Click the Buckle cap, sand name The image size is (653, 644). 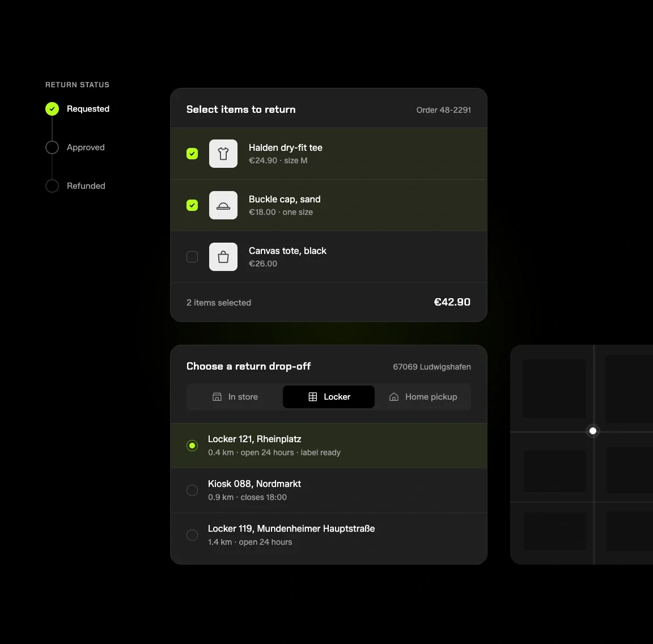tap(285, 199)
